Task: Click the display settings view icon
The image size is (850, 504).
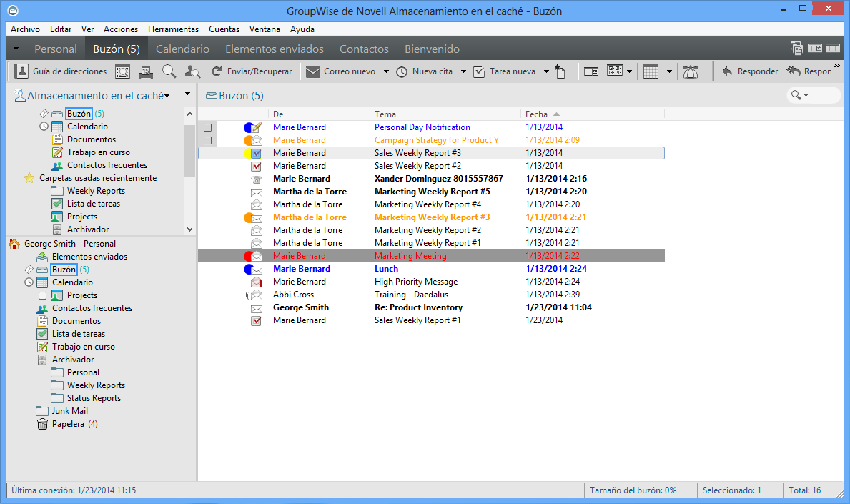Action: (x=615, y=71)
